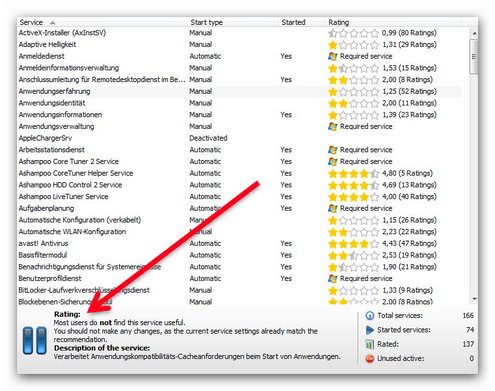Select the Ashampoo CoreTuner Helper Service
Screen dimensions: 495x391
point(76,173)
